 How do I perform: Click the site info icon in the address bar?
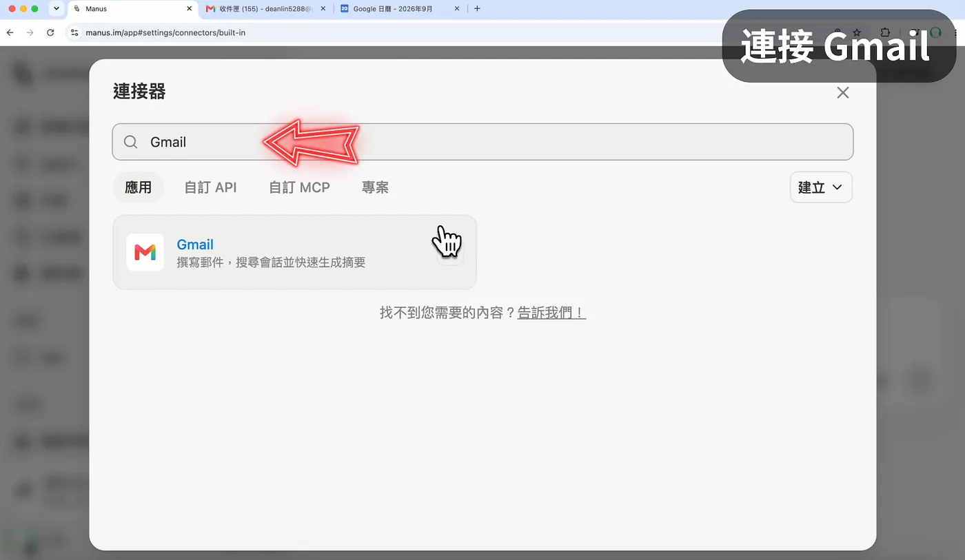tap(74, 32)
